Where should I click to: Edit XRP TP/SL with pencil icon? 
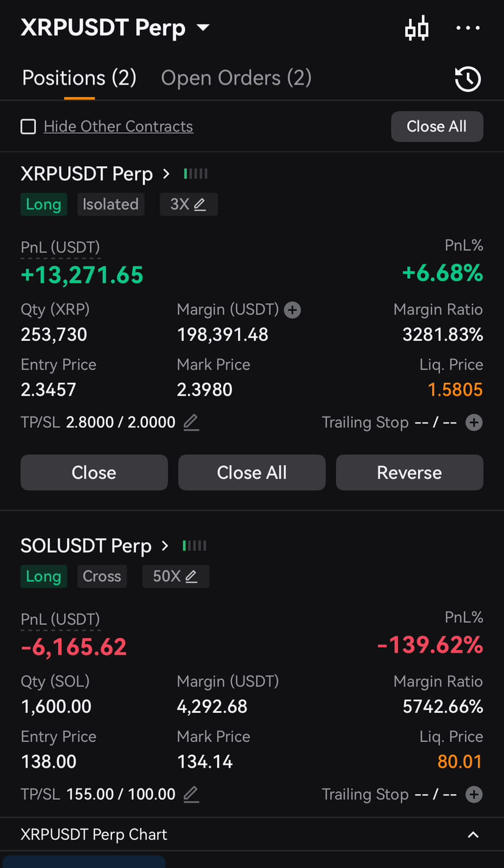tap(191, 422)
